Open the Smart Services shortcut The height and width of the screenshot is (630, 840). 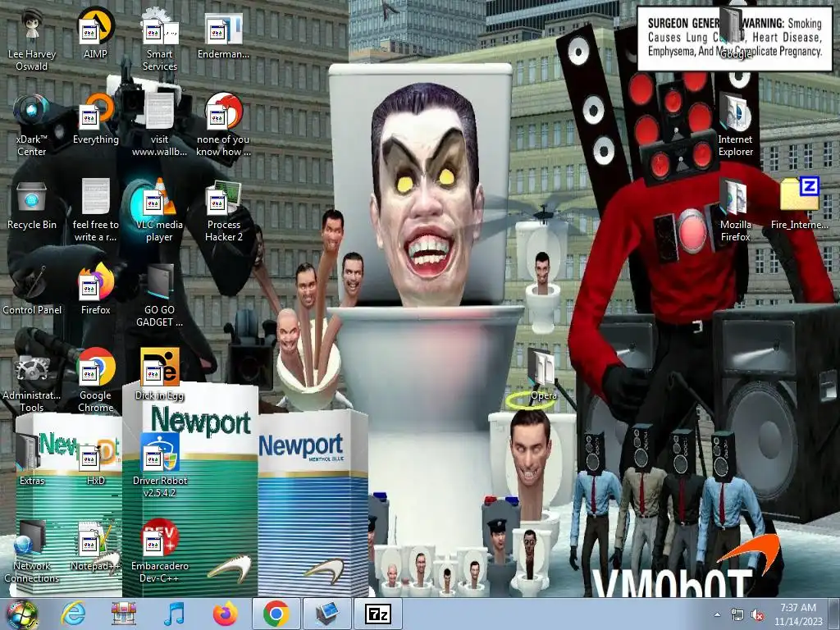pos(160,40)
